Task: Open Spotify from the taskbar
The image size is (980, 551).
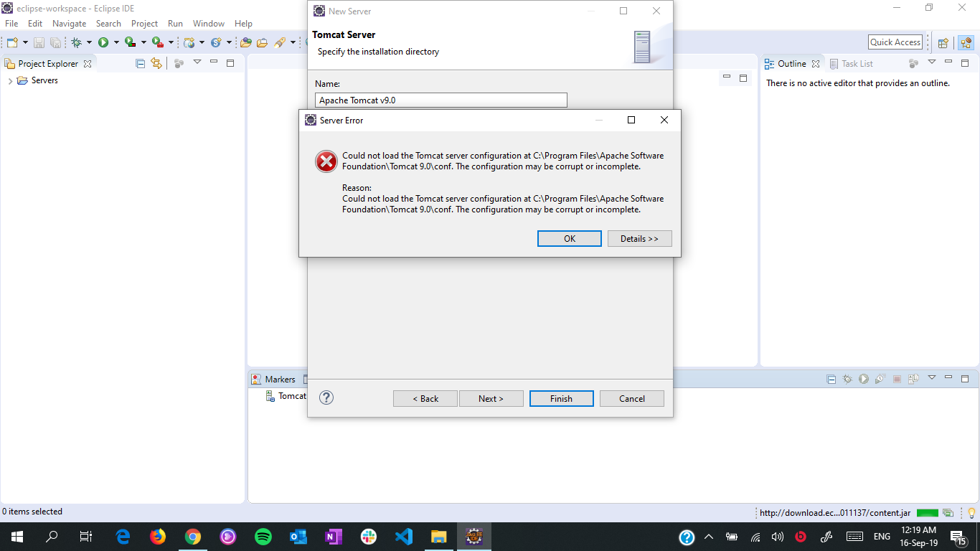Action: tap(263, 536)
